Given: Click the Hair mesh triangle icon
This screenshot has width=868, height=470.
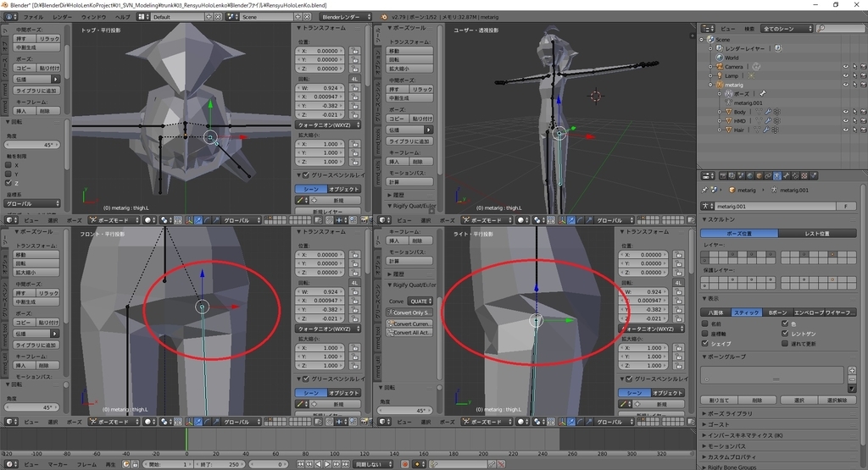Looking at the screenshot, I should 728,130.
